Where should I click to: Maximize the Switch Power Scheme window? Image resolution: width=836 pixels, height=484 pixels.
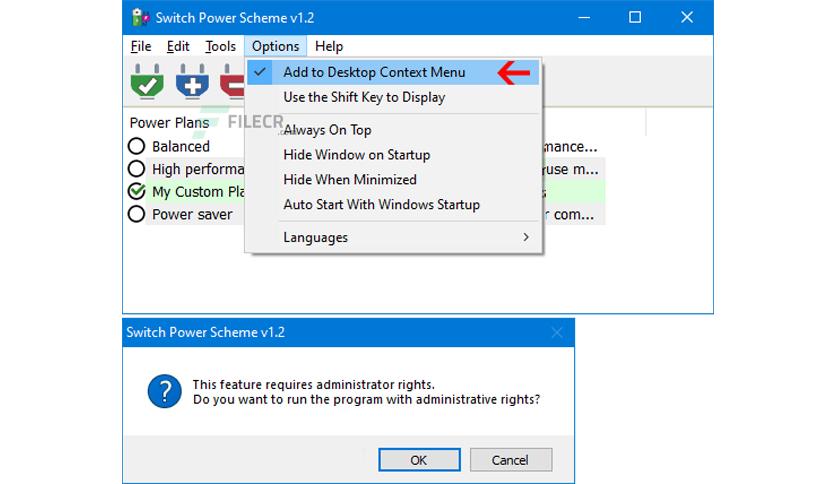pos(635,18)
